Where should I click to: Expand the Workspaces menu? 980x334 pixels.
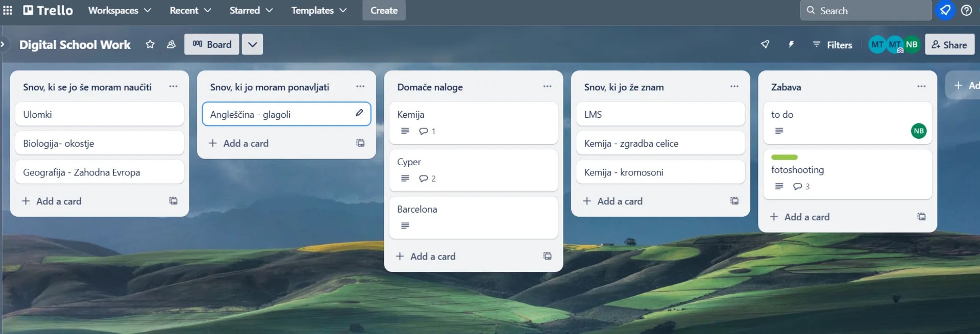[x=119, y=10]
